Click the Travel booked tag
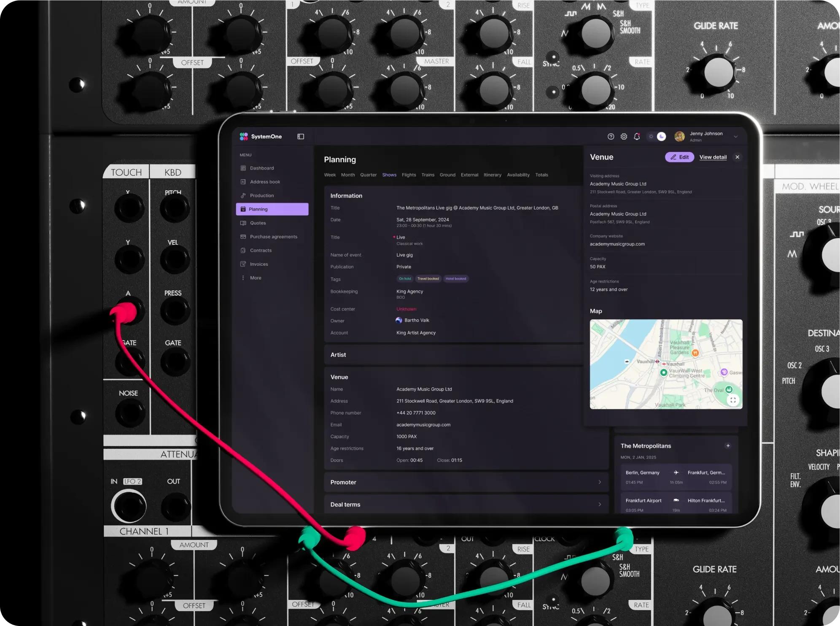Viewport: 840px width, 626px height. click(428, 279)
